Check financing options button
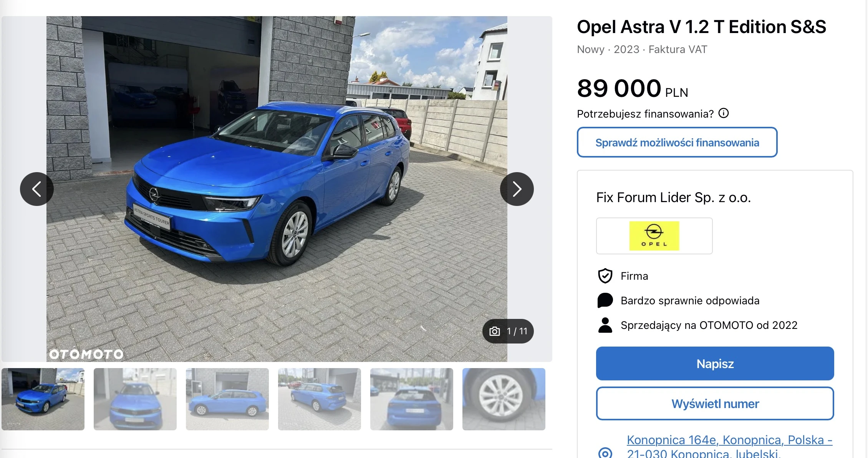Image resolution: width=868 pixels, height=458 pixels. [677, 142]
